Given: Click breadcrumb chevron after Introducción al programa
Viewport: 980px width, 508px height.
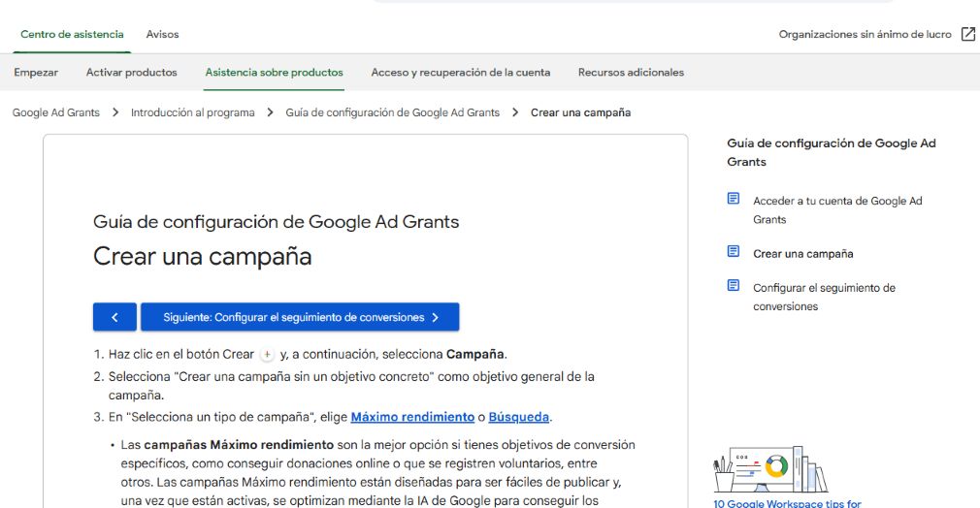Looking at the screenshot, I should [270, 112].
